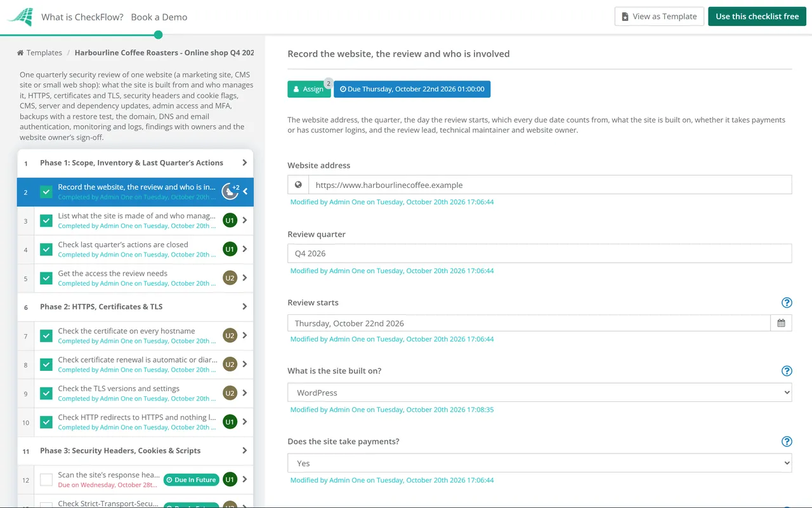Click into the Review quarter field
Image resolution: width=812 pixels, height=508 pixels.
point(539,253)
